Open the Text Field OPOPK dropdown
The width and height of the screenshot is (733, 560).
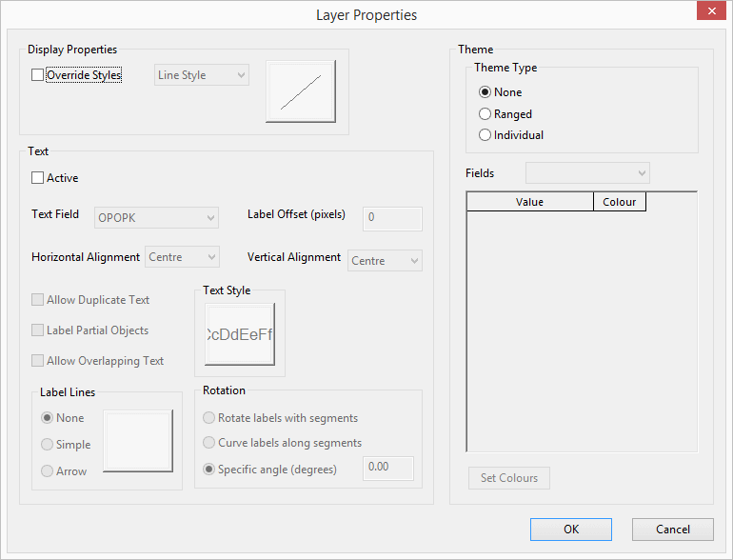tap(156, 217)
